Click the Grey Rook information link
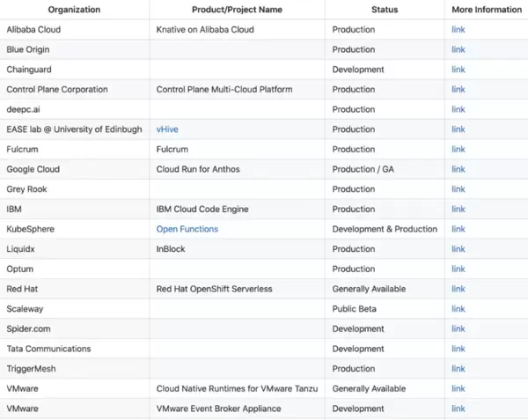This screenshot has width=528, height=420. pyautogui.click(x=458, y=189)
